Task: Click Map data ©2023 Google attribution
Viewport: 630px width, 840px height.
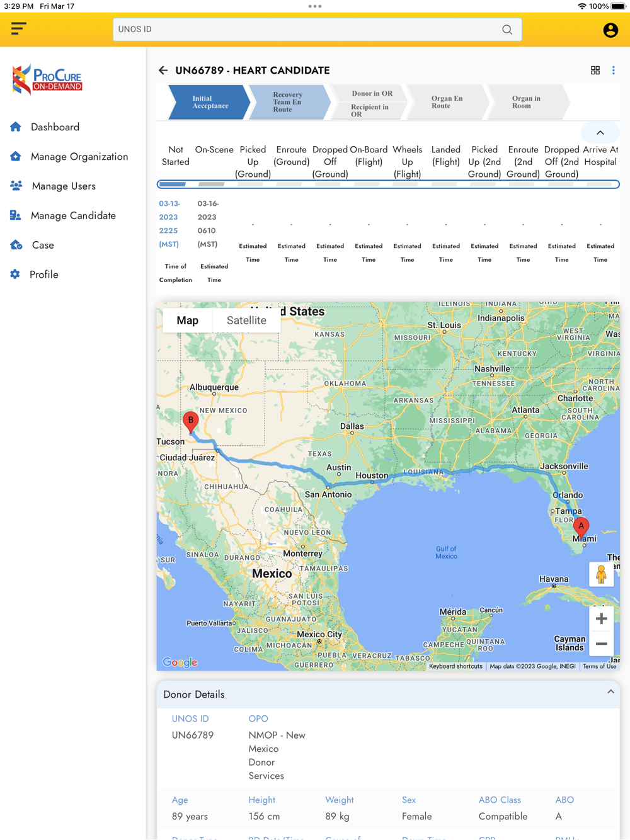Action: point(532,666)
